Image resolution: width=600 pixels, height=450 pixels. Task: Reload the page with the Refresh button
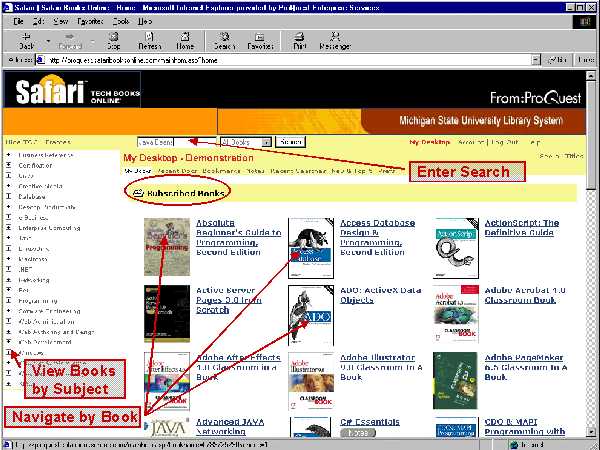[150, 41]
